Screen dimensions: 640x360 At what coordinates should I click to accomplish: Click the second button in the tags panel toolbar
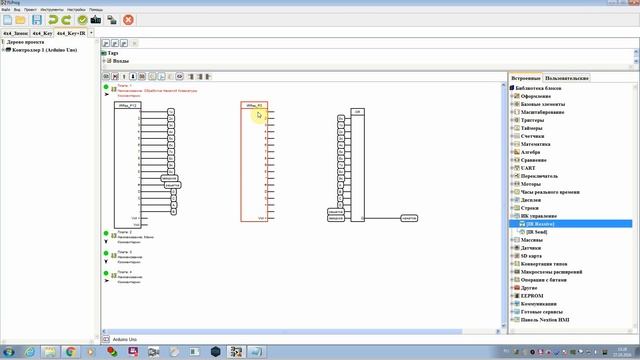click(115, 43)
